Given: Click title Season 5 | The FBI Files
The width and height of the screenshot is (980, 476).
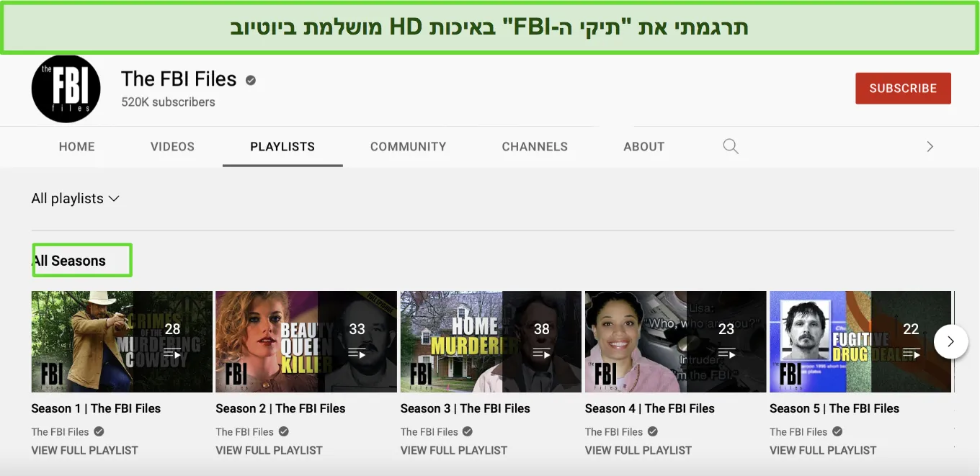Looking at the screenshot, I should (834, 408).
